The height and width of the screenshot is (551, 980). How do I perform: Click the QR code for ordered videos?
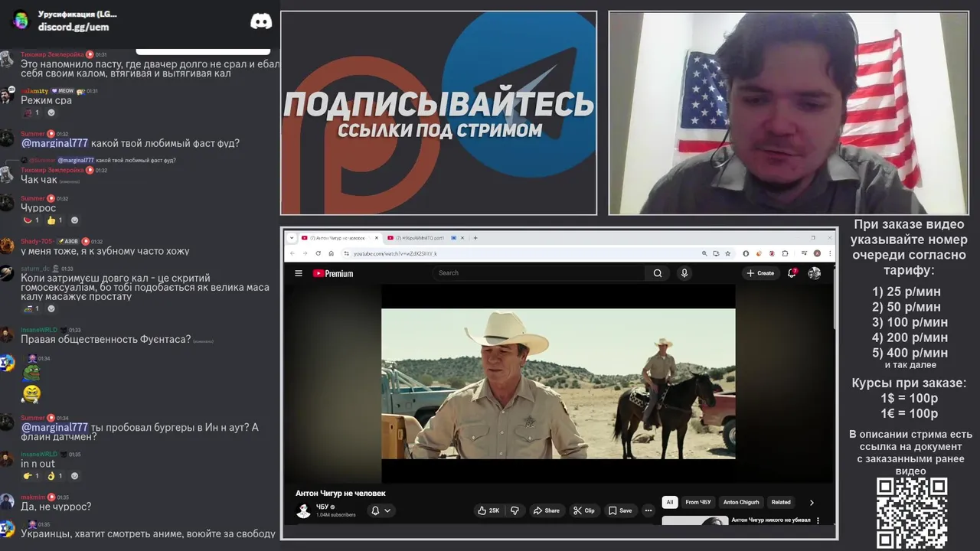tap(912, 513)
